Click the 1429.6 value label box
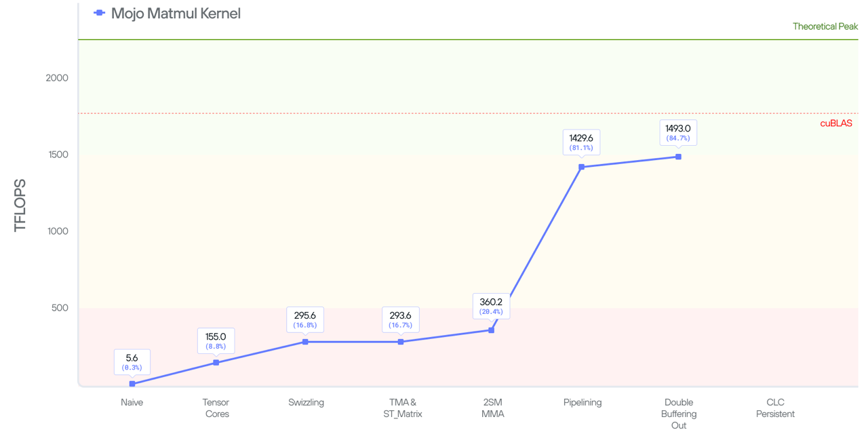This screenshot has width=868, height=434. [581, 142]
